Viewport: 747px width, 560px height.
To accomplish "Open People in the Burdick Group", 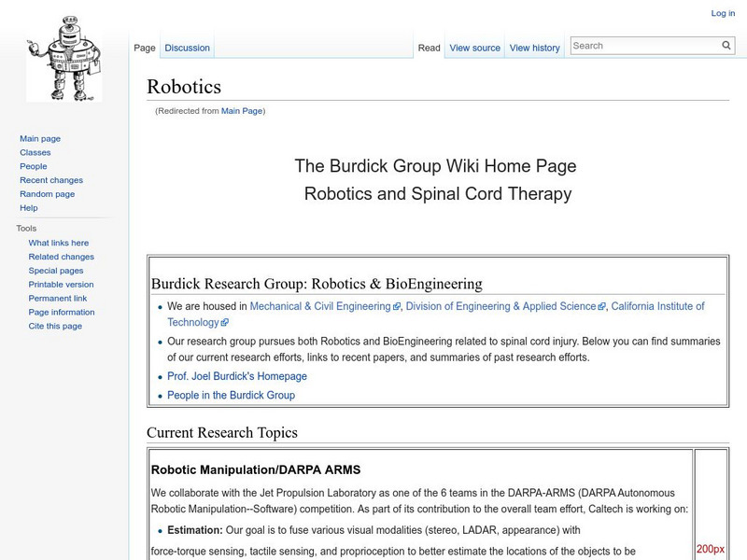I will coord(231,396).
